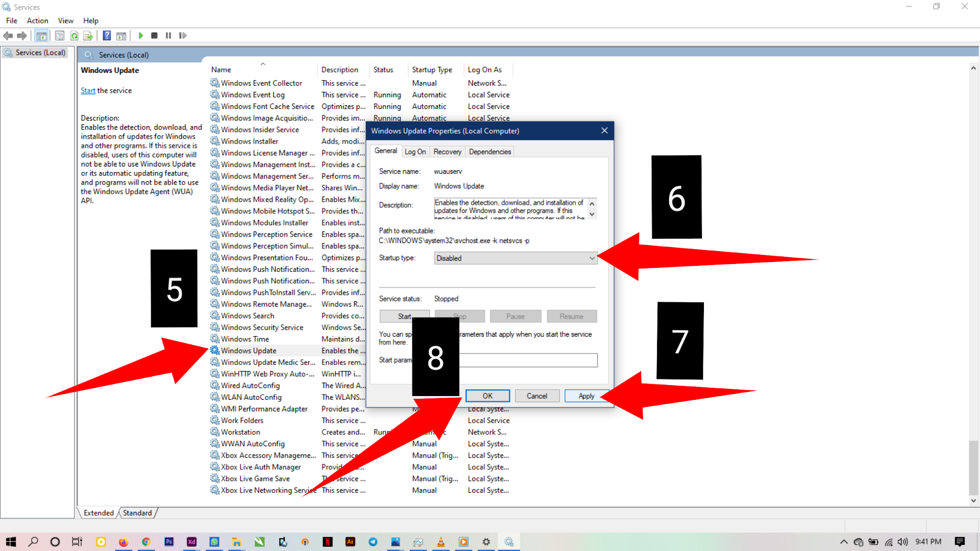Click the pause service toolbar icon
Image resolution: width=980 pixels, height=551 pixels.
[x=168, y=35]
